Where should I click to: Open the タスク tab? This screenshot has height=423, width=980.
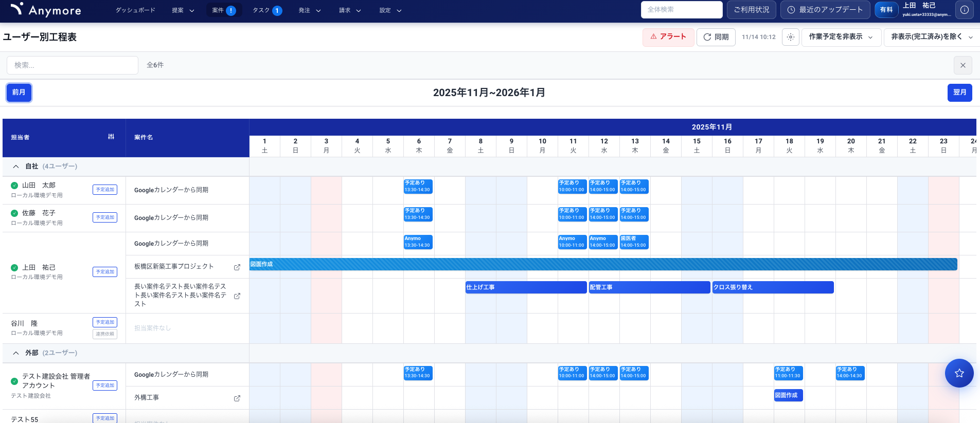point(266,10)
